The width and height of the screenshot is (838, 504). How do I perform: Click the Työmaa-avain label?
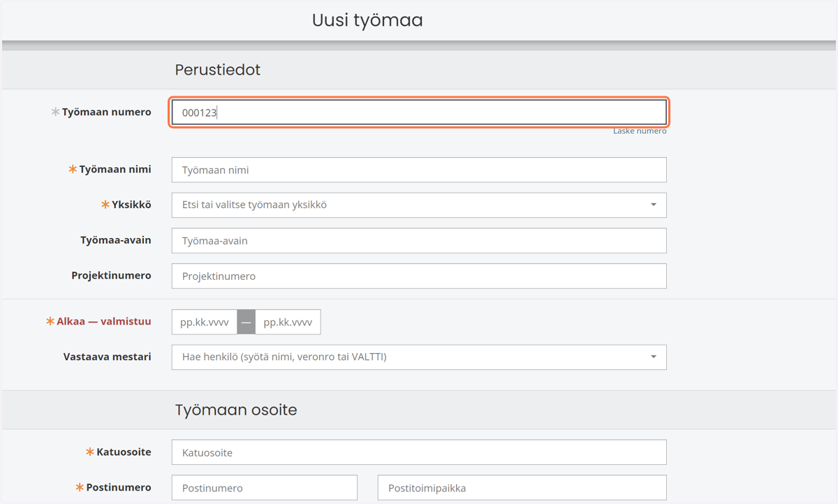116,239
